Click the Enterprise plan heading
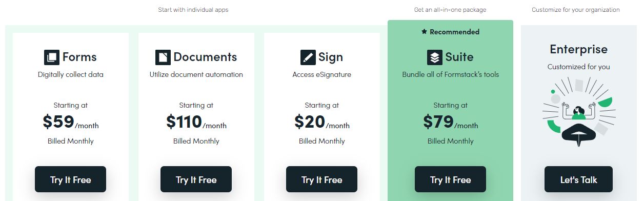 (x=578, y=49)
